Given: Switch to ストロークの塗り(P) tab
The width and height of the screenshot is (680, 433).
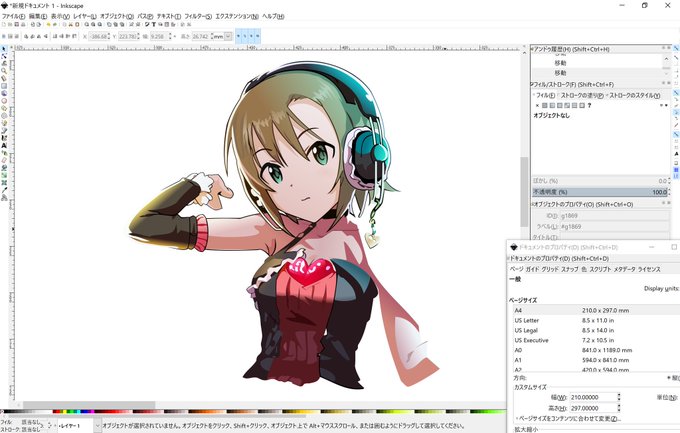Looking at the screenshot, I should tap(582, 95).
